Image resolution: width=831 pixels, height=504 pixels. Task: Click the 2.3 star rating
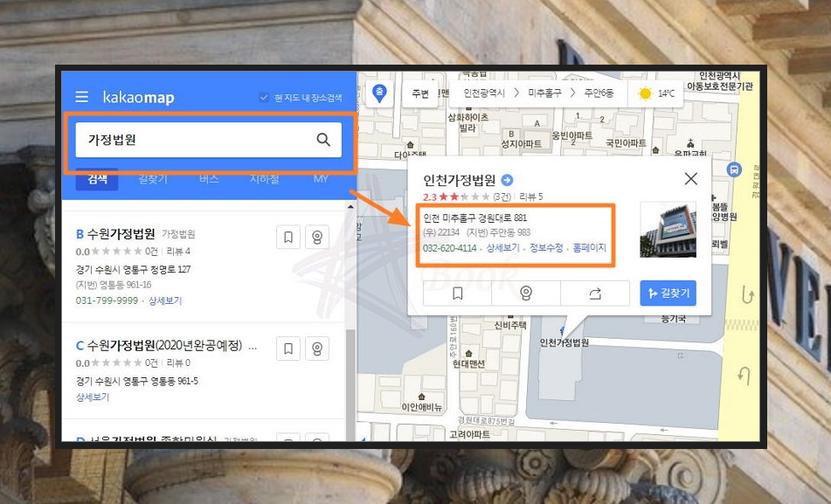(x=456, y=197)
